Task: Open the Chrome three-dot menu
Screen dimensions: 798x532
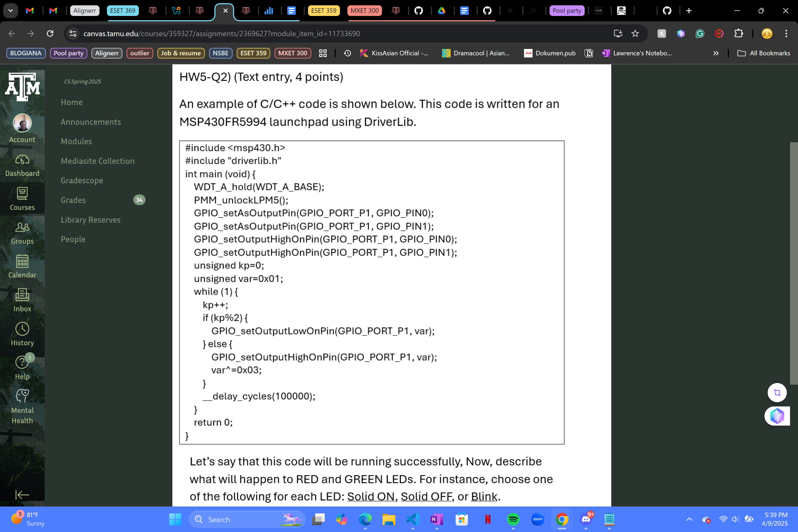Action: 787,33
